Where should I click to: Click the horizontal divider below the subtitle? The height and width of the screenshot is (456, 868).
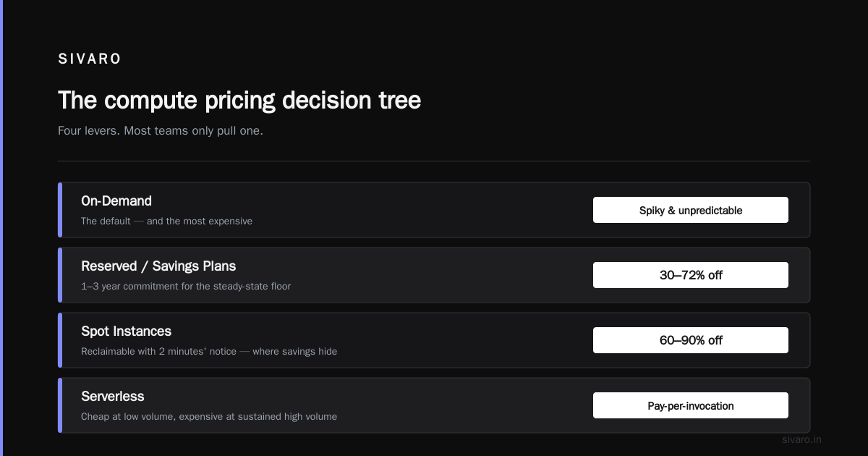(x=434, y=161)
